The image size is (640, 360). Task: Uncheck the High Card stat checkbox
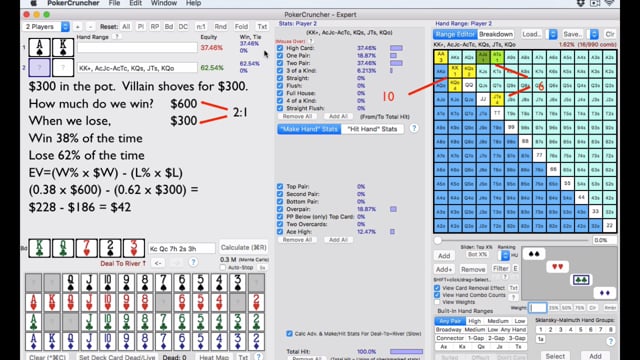point(280,48)
